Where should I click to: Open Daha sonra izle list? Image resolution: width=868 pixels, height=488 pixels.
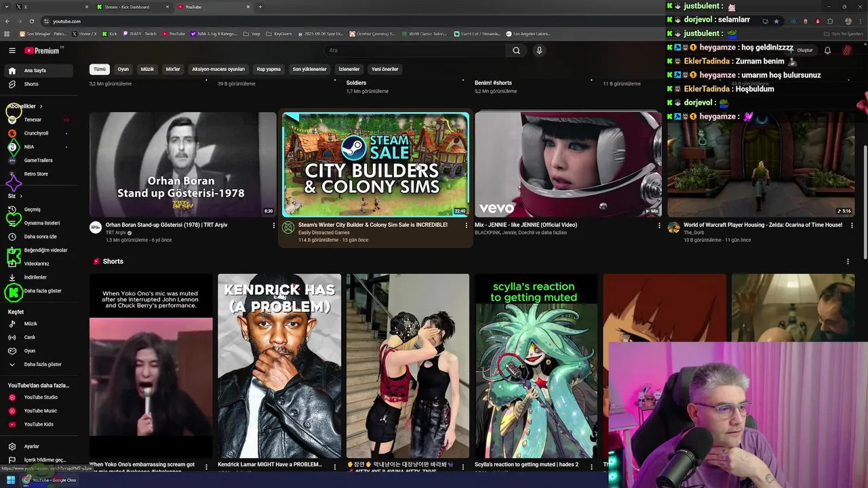click(x=40, y=237)
